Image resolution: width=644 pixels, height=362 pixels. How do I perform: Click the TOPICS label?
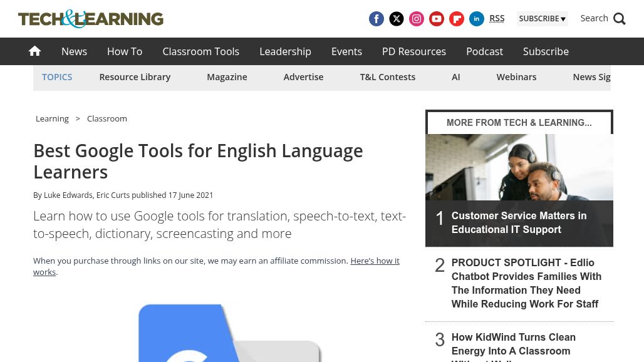pos(57,77)
